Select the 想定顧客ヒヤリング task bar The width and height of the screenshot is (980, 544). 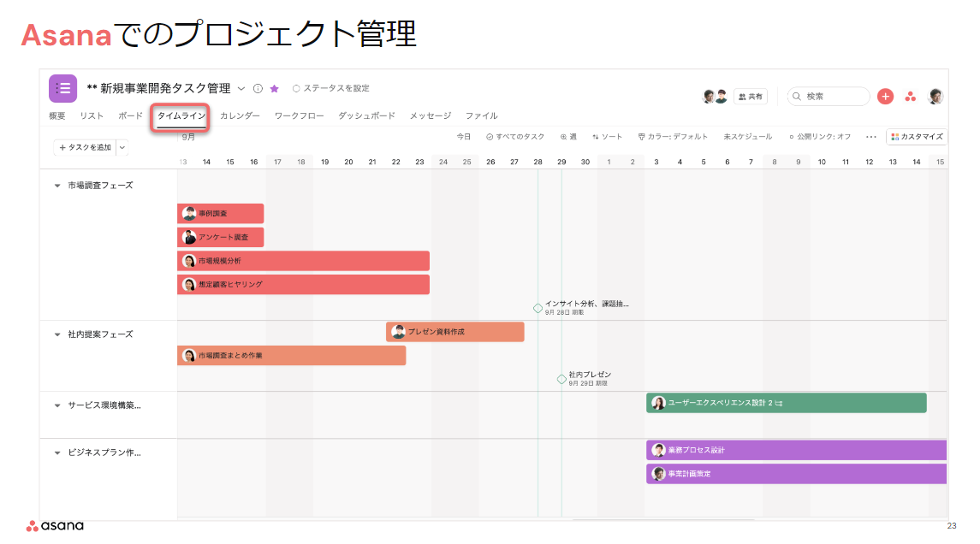[303, 284]
